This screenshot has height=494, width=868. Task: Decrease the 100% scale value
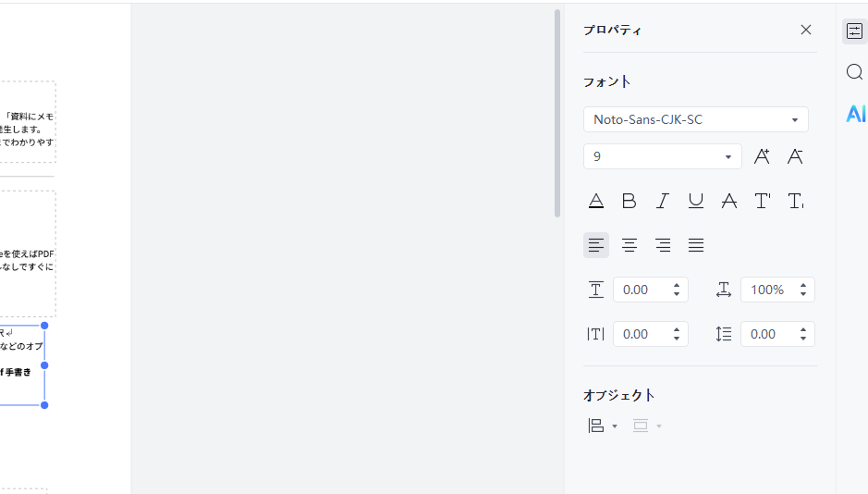[x=802, y=293]
